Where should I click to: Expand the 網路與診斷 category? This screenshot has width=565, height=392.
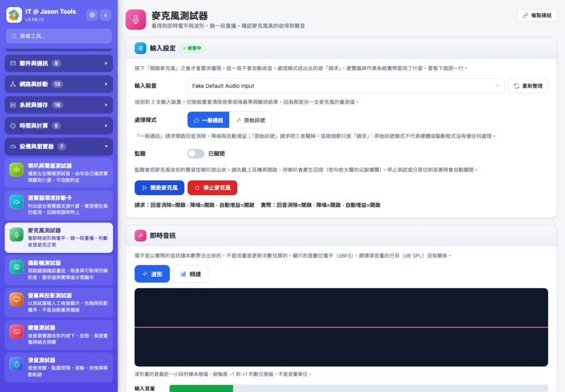coord(58,84)
